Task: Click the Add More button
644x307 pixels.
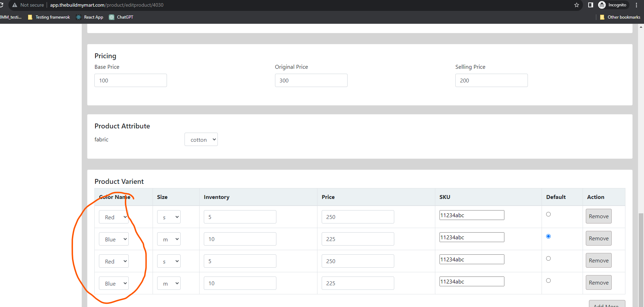Action: click(x=607, y=304)
